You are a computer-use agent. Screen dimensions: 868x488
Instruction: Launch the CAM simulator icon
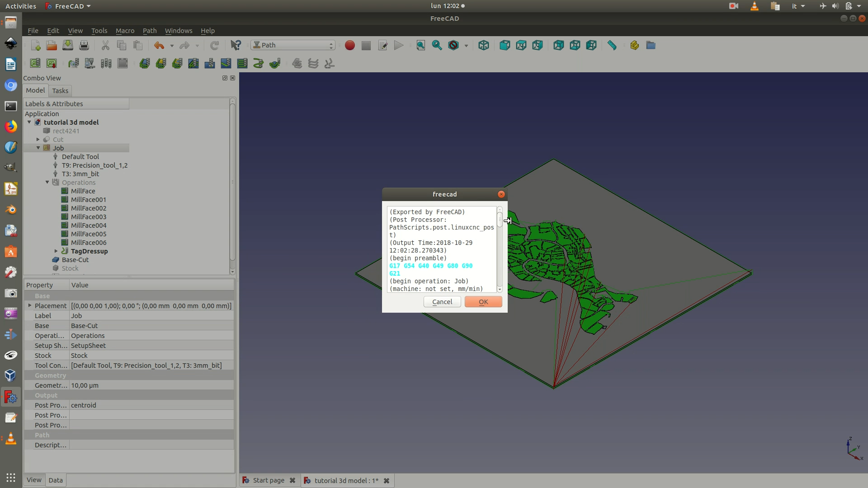click(90, 63)
